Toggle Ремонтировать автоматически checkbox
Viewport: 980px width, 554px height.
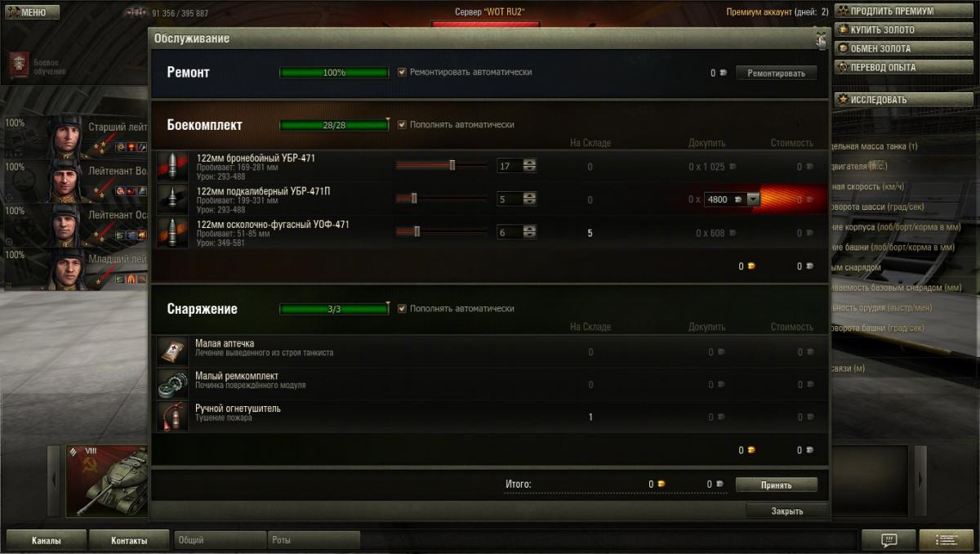pyautogui.click(x=402, y=72)
